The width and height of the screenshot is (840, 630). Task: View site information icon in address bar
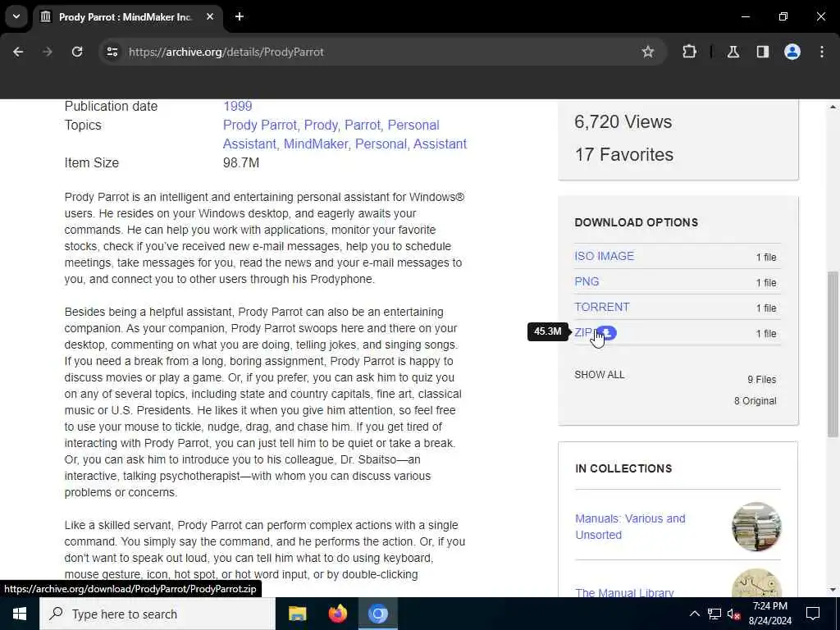(112, 52)
